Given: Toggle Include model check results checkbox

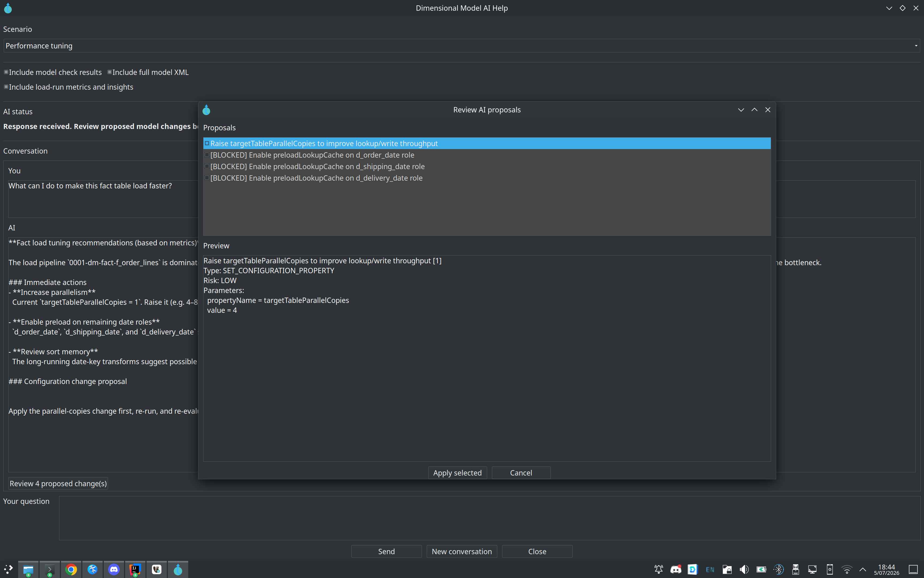Looking at the screenshot, I should click(6, 72).
